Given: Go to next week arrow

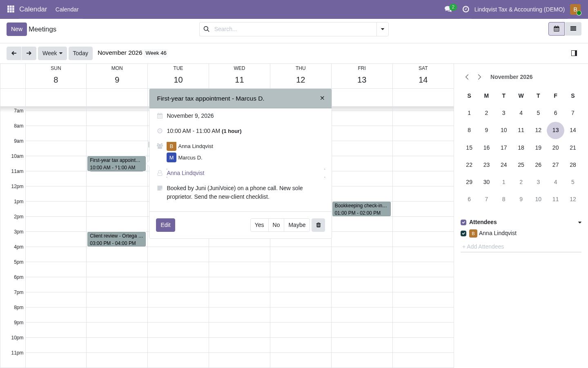Looking at the screenshot, I should coord(29,53).
